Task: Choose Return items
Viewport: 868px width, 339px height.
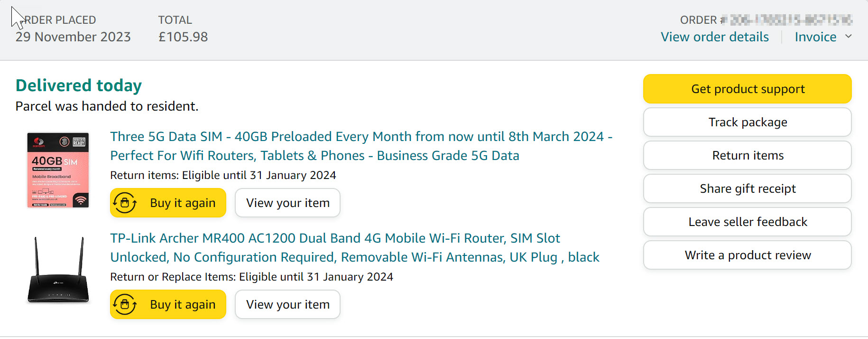Action: coord(747,155)
